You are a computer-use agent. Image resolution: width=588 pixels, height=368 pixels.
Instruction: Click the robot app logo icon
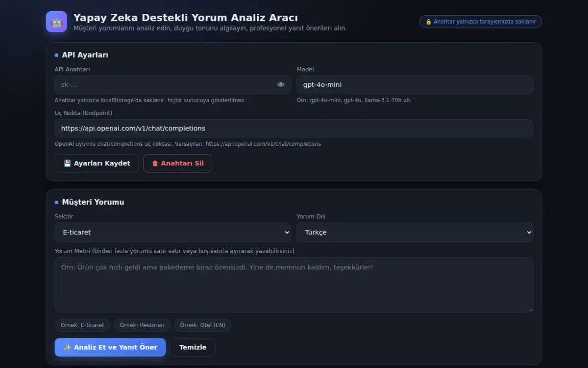tap(56, 22)
